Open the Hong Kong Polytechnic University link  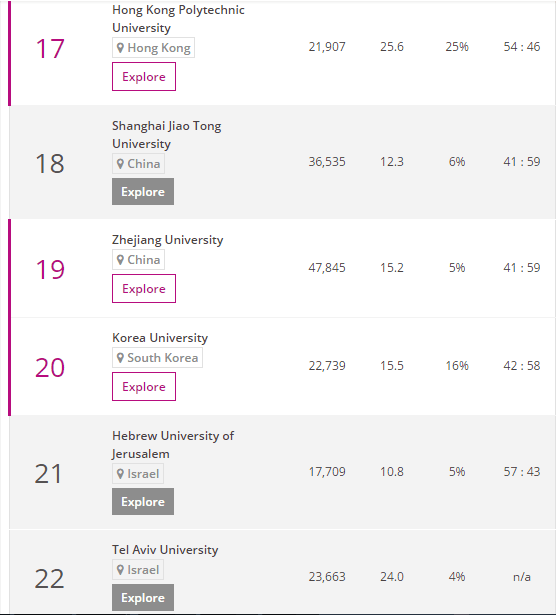tap(178, 19)
